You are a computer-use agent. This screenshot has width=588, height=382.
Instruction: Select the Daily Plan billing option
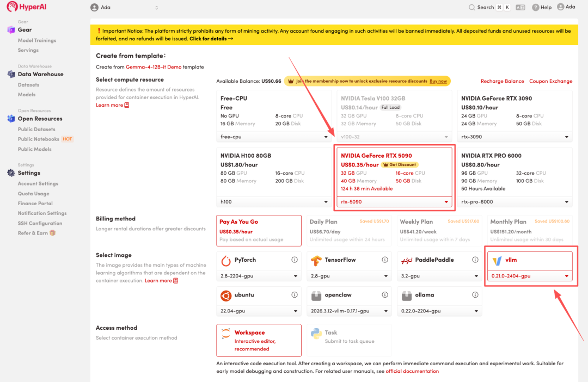click(349, 231)
